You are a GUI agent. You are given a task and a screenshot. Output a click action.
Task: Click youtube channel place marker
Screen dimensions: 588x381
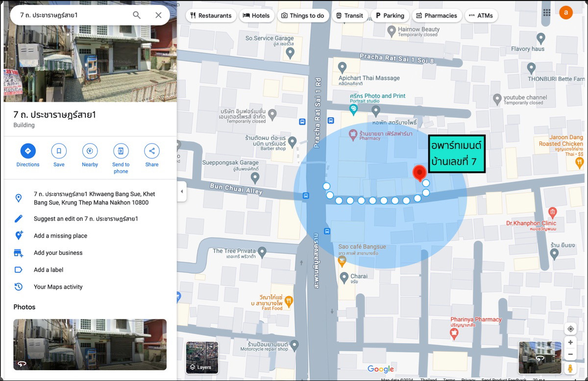(x=497, y=99)
